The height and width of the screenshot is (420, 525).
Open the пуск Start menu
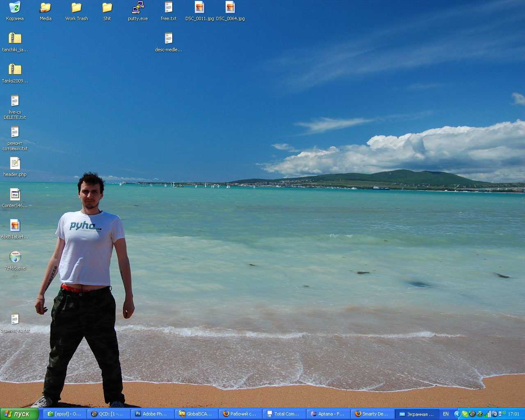click(x=19, y=414)
